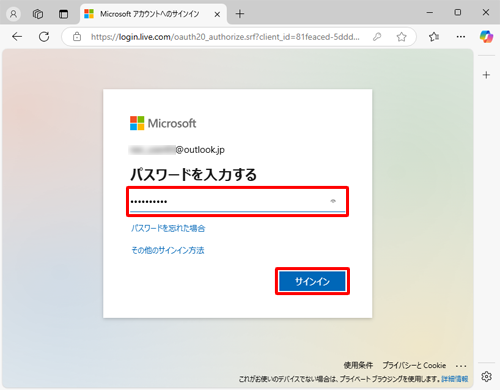Click the サインイン button
This screenshot has width=500, height=390.
(312, 281)
